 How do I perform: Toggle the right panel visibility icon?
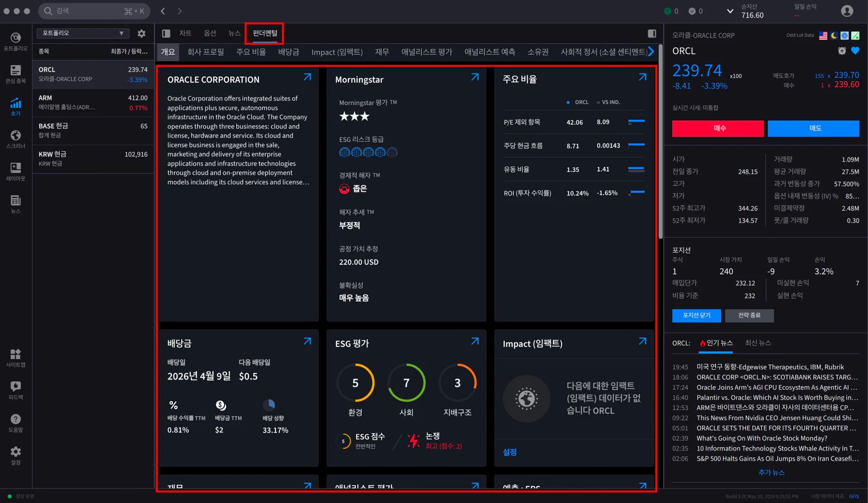(652, 33)
